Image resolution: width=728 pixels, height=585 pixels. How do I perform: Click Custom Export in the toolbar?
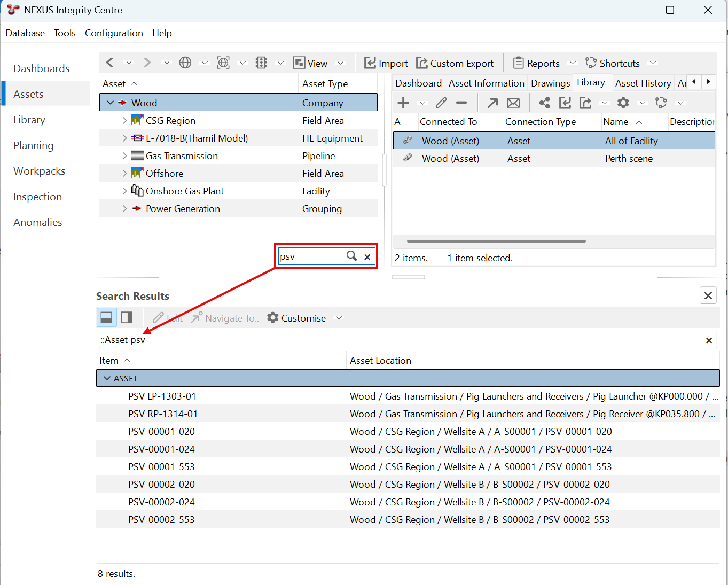point(455,63)
